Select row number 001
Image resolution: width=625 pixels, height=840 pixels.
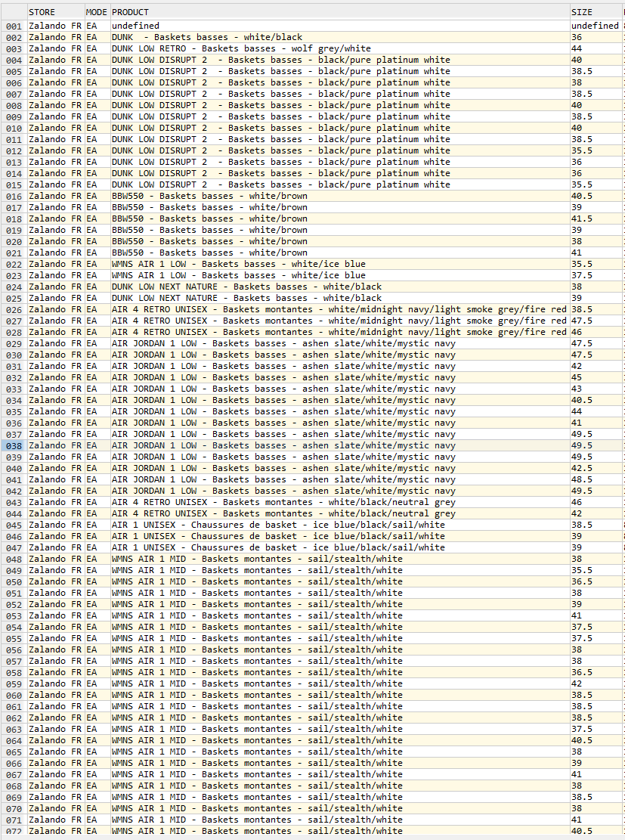click(14, 26)
